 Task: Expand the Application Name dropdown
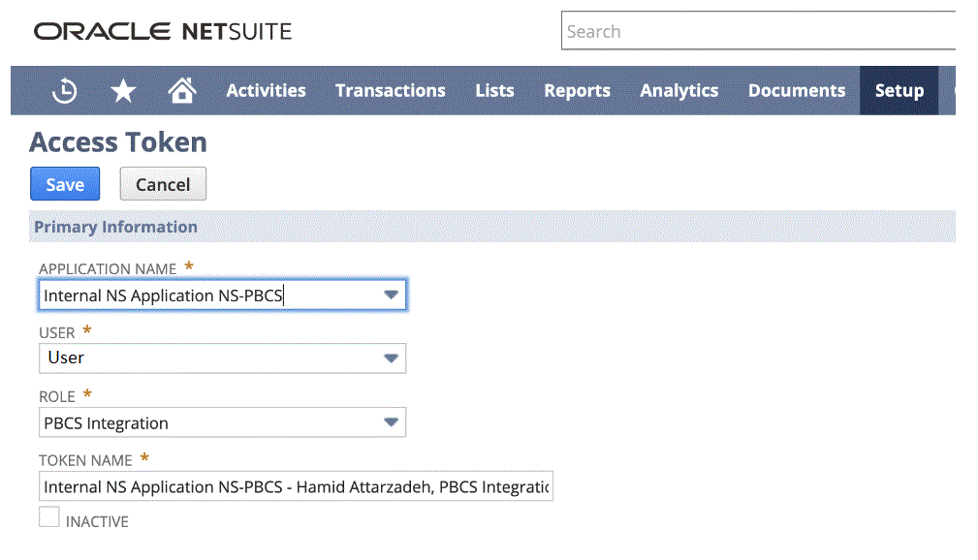coord(391,295)
